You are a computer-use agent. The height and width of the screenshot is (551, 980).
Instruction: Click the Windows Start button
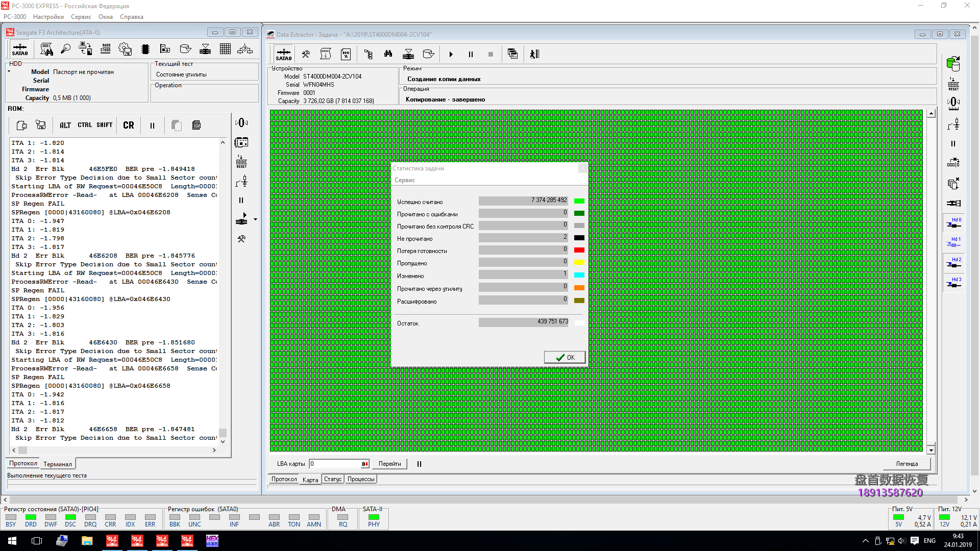(12, 541)
